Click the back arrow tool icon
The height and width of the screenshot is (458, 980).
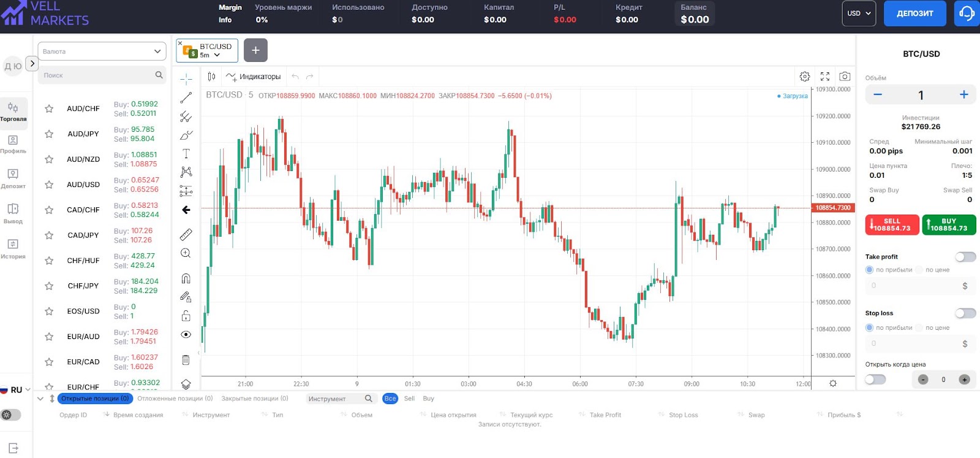pyautogui.click(x=186, y=210)
